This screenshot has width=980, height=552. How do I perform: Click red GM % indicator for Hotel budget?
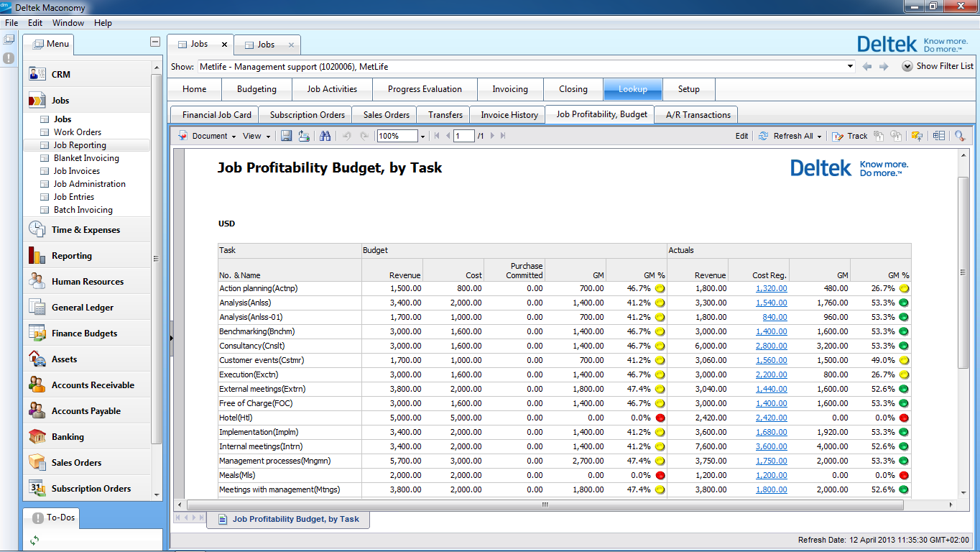660,418
